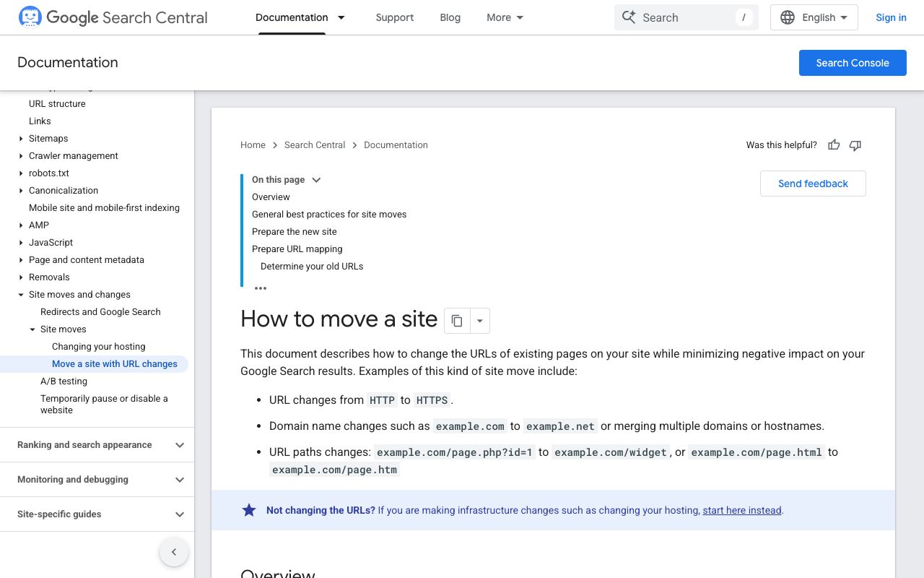
Task: Show more headings via three-dots ellipsis
Action: (261, 288)
